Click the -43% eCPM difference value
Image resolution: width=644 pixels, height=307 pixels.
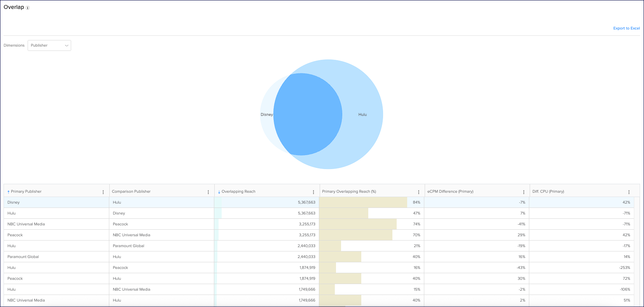coord(521,268)
